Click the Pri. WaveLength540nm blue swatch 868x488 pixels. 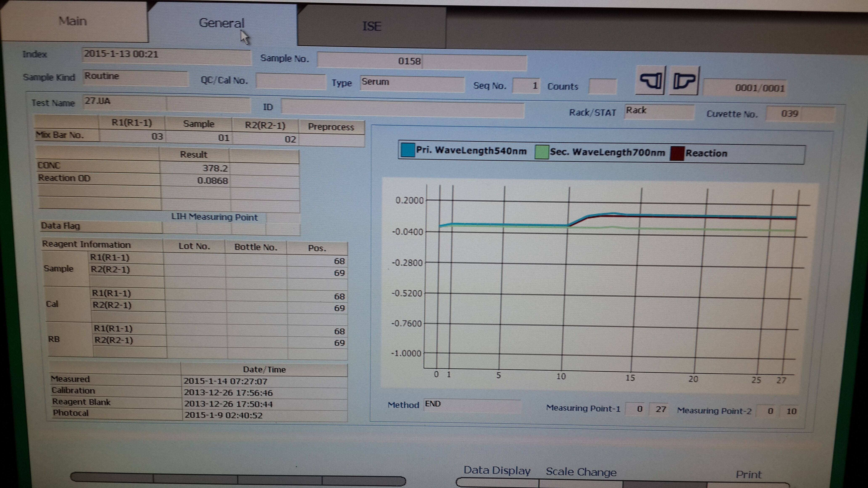click(407, 150)
